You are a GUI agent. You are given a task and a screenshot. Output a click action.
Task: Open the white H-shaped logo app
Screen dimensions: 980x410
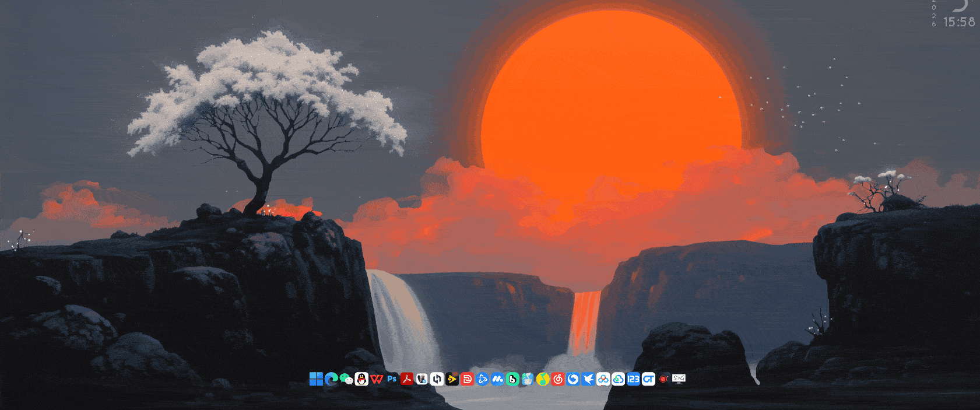(437, 379)
